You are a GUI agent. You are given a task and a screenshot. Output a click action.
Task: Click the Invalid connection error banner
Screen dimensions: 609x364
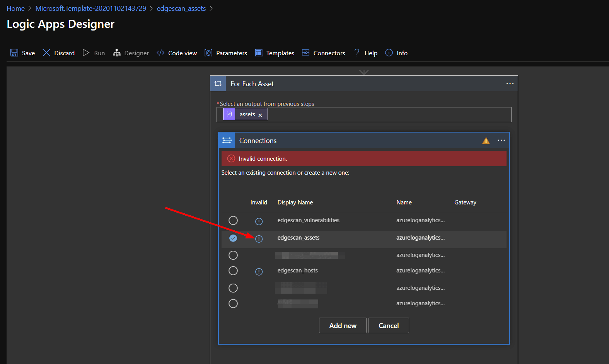click(364, 158)
